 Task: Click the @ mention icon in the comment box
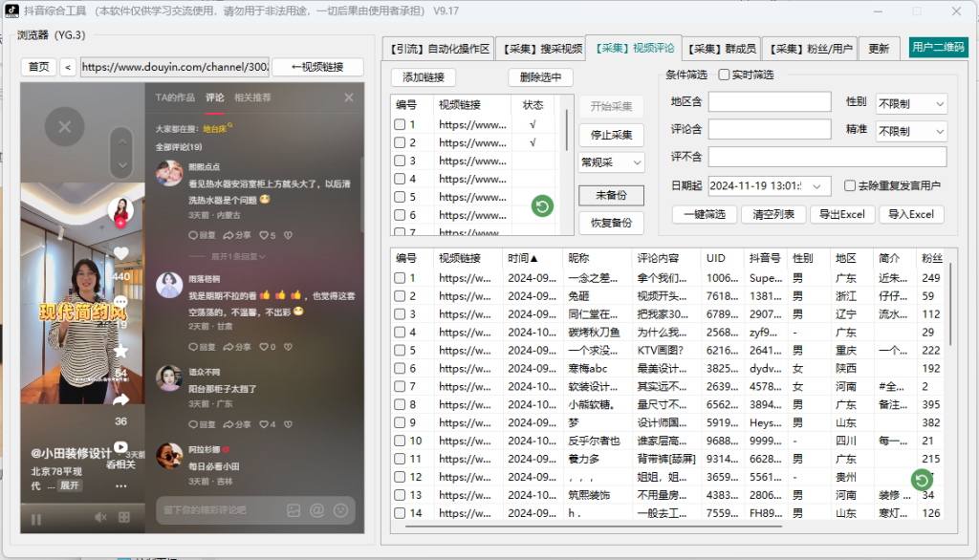pos(316,511)
